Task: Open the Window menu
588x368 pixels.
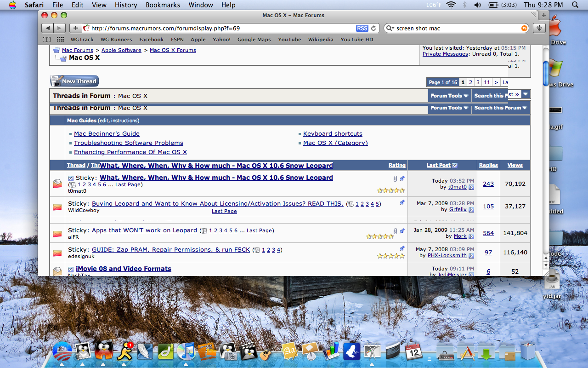Action: (x=201, y=5)
